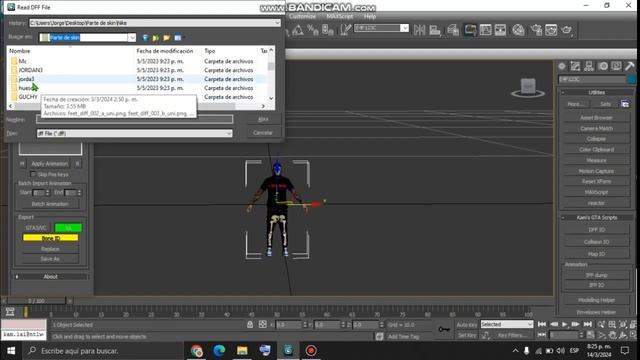Image resolution: width=640 pixels, height=360 pixels.
Task: Open the Layer Manager icon
Action: click(x=453, y=30)
